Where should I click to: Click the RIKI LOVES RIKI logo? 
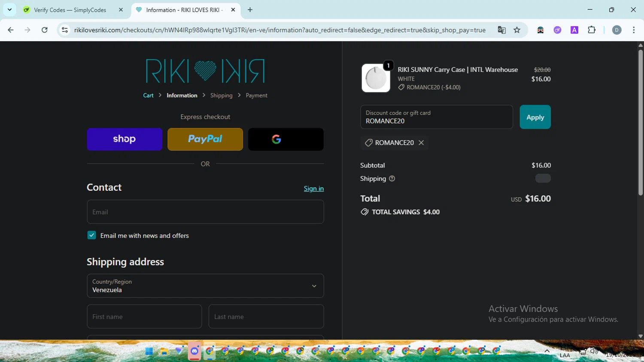pos(205,71)
